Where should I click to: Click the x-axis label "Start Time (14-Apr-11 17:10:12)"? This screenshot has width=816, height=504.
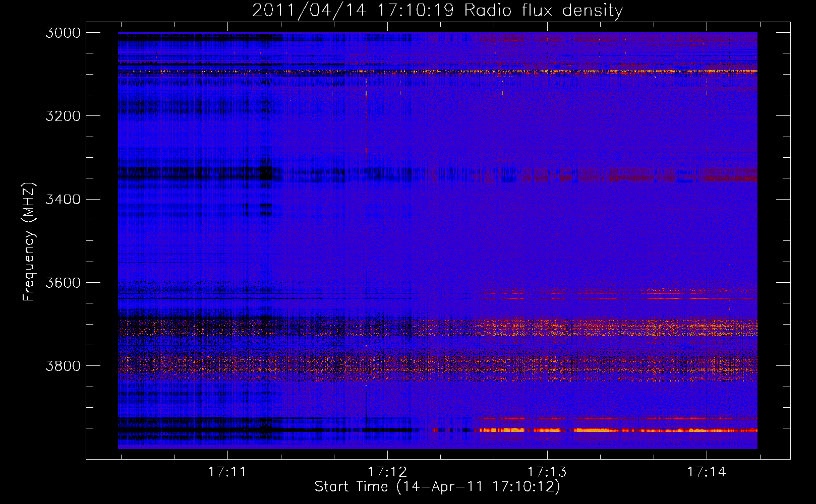click(437, 487)
